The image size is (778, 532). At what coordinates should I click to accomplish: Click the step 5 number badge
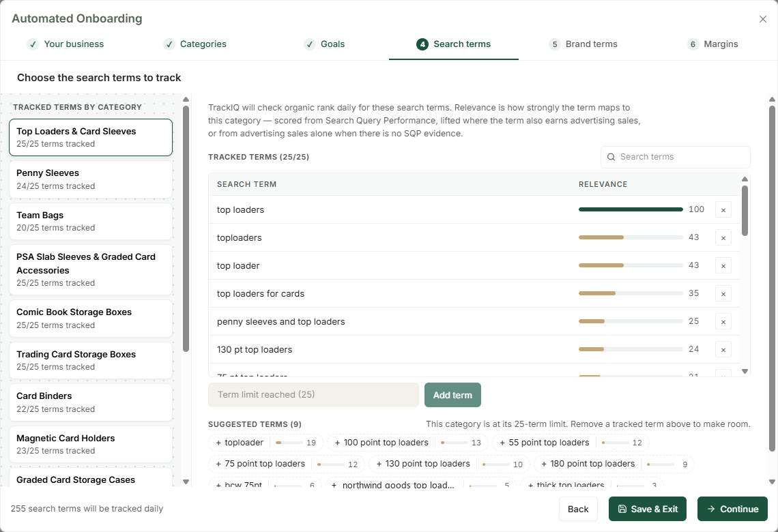555,44
